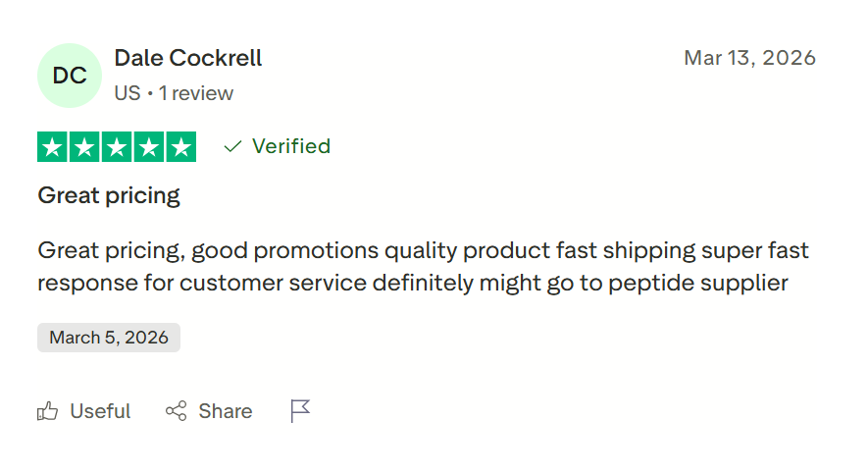This screenshot has width=868, height=473.
Task: Click the fifth green rating star
Action: [x=180, y=147]
